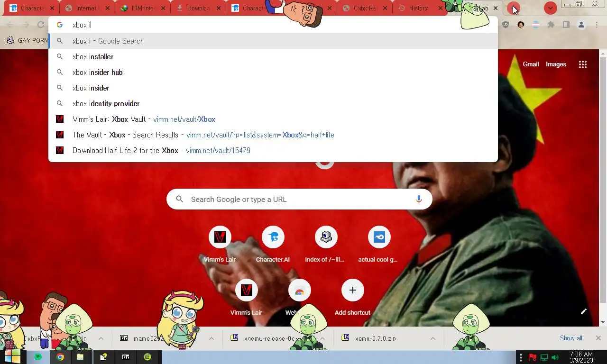Open the xemu-0.7.0.zip download item

pyautogui.click(x=381, y=338)
